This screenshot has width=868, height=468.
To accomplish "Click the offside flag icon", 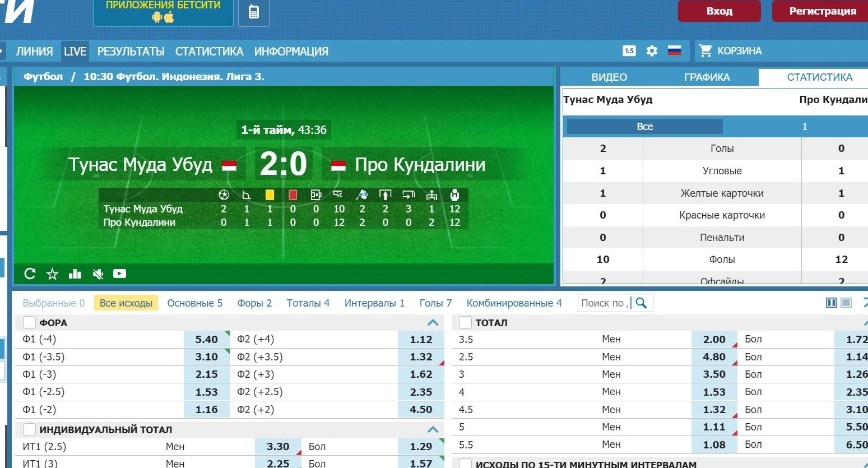I will coord(362,194).
